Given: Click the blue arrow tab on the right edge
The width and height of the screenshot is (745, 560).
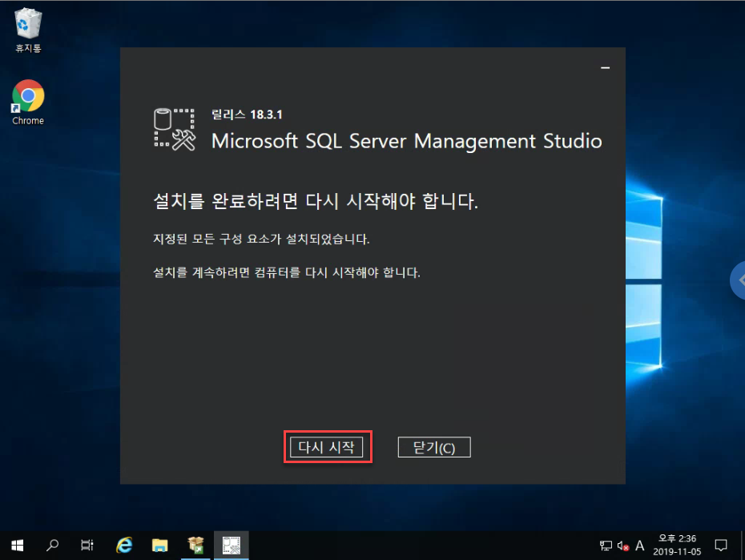Looking at the screenshot, I should 738,280.
